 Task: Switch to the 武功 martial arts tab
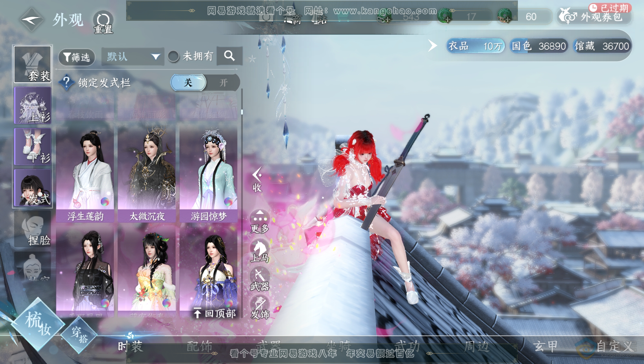[408, 346]
